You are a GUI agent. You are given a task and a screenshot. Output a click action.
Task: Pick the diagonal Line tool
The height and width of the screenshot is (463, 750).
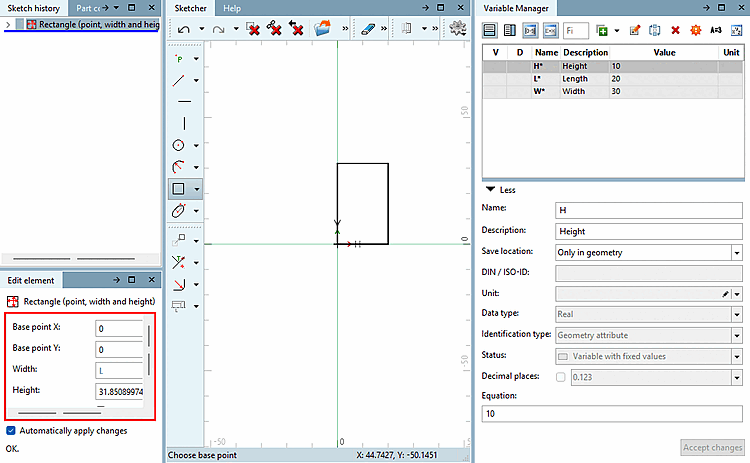click(x=178, y=80)
